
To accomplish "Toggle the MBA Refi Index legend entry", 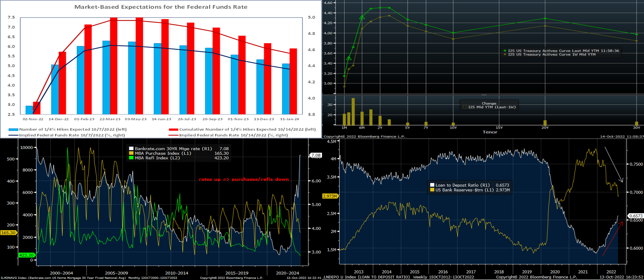I will pyautogui.click(x=157, y=158).
